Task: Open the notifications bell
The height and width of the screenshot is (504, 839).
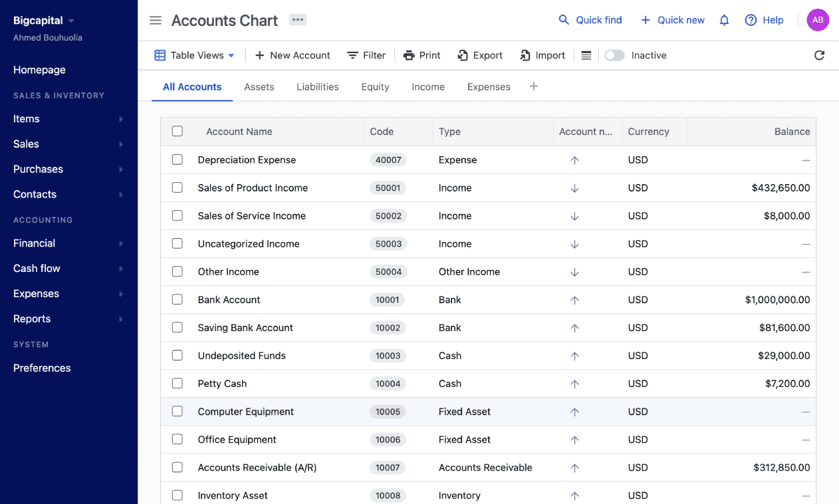Action: click(725, 20)
